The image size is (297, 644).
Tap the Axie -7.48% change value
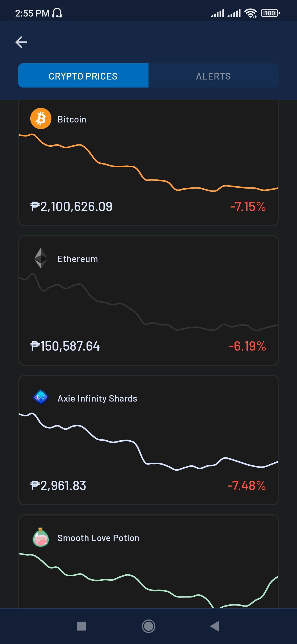click(247, 486)
